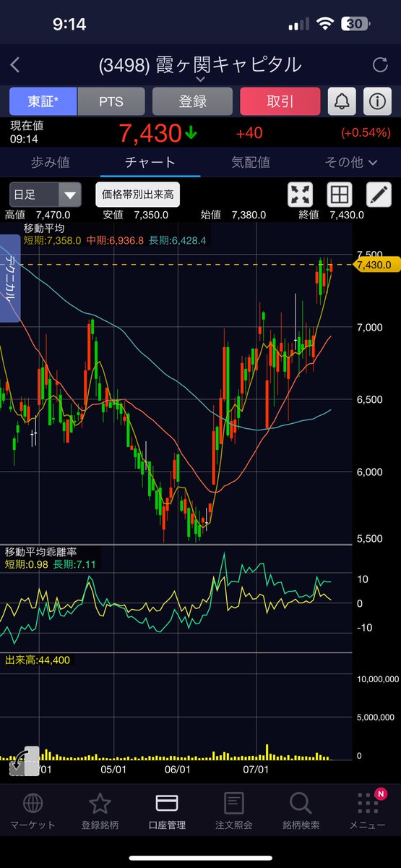
Task: Tap the 移動平均乖離率 label
Action: [40, 553]
